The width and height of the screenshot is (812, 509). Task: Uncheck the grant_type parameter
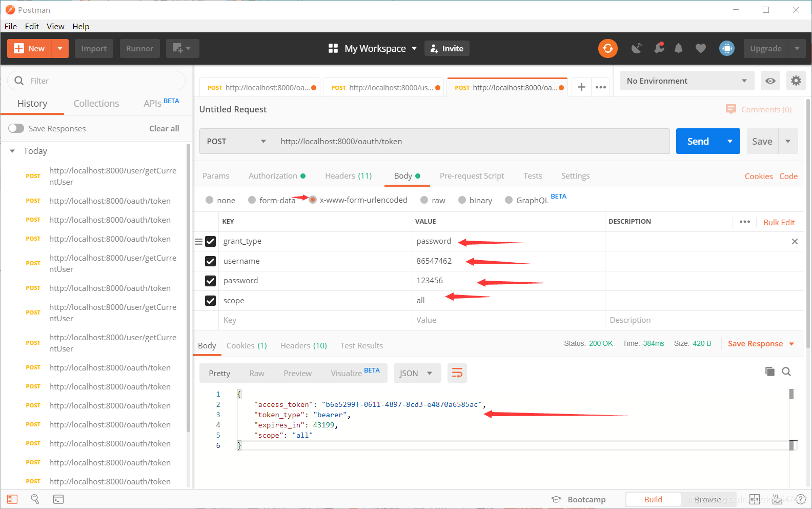[210, 241]
